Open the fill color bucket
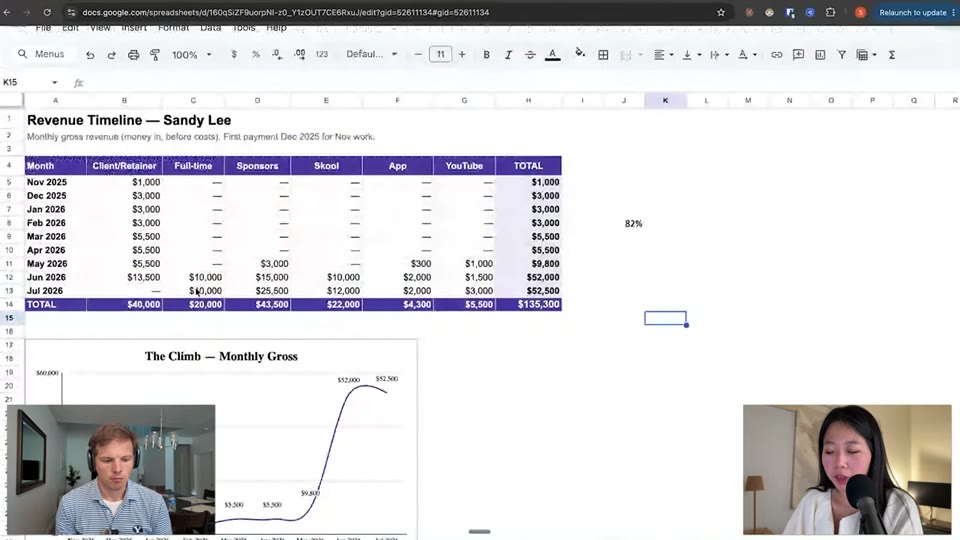This screenshot has width=960, height=540. 579,53
